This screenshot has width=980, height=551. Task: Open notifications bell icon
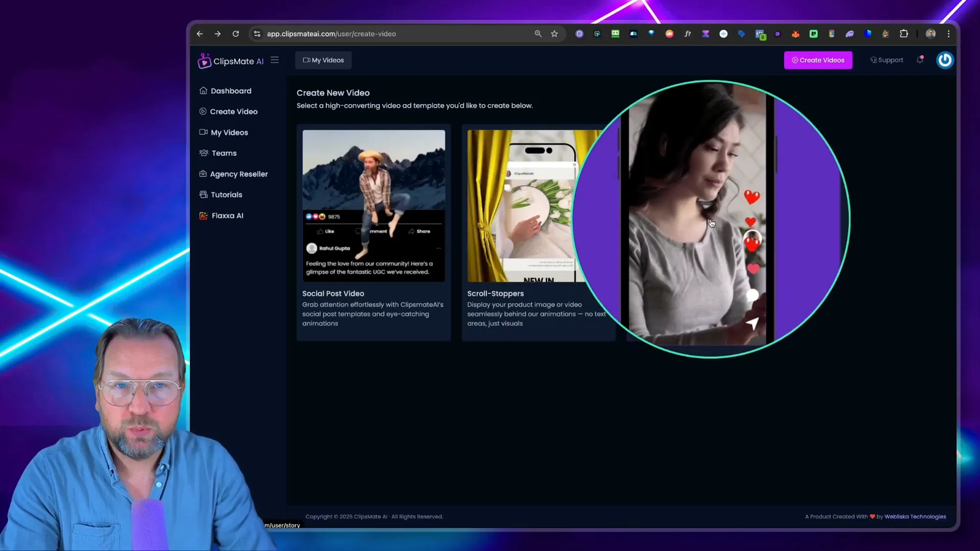920,59
